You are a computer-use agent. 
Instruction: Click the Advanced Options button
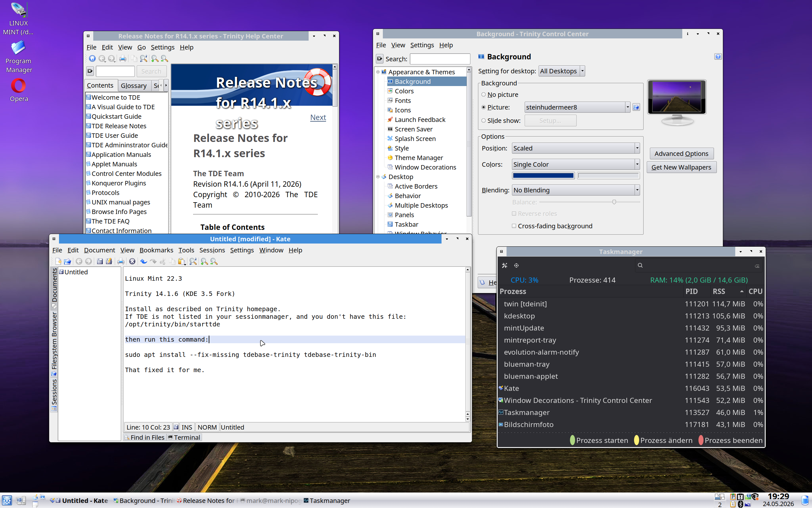[x=681, y=154]
